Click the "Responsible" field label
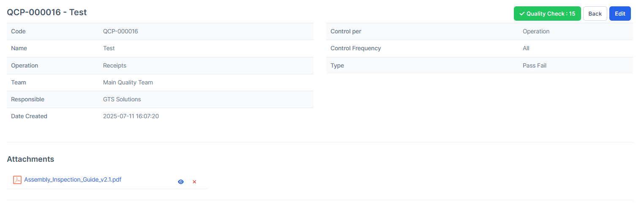The width and height of the screenshot is (644, 212). 27,99
